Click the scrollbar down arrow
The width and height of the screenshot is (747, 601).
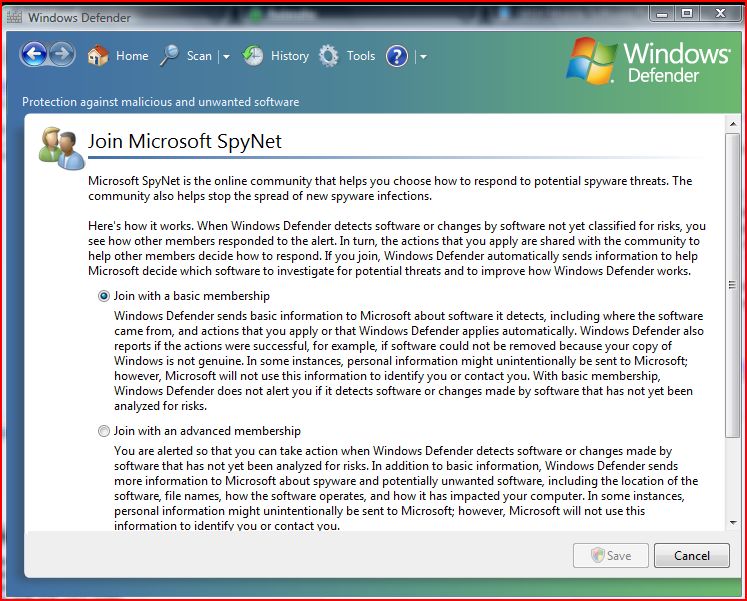click(733, 523)
